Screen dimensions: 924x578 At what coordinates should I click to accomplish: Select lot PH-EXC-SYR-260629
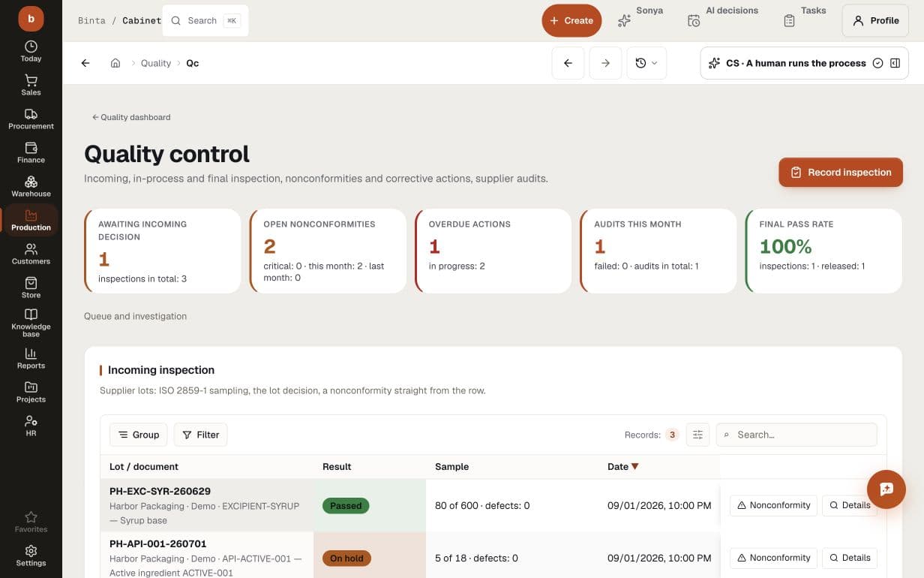click(x=160, y=491)
